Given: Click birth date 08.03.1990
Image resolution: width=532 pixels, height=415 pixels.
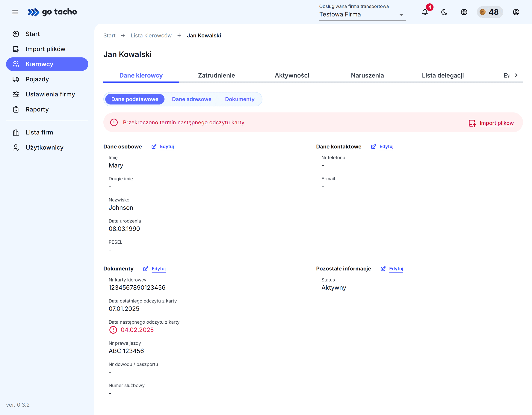Looking at the screenshot, I should point(124,229).
